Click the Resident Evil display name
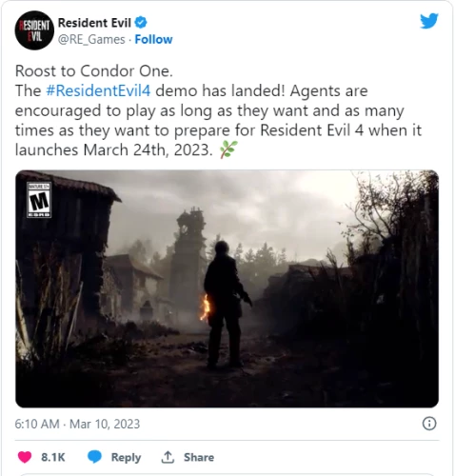 [94, 23]
